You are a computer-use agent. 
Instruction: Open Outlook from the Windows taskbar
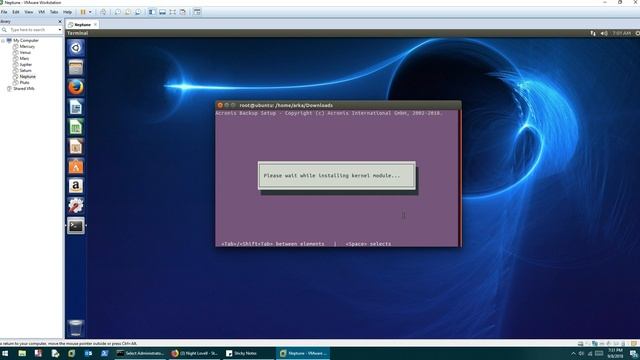pos(88,353)
